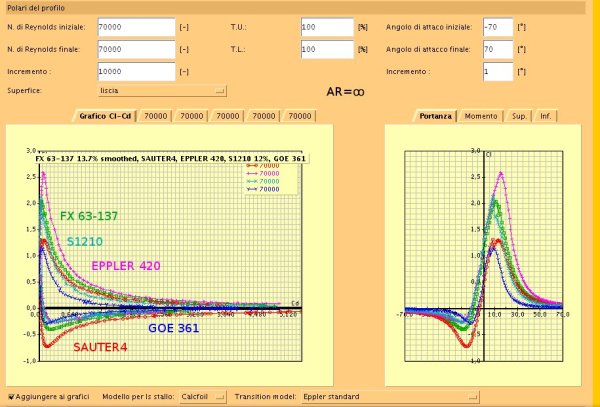This screenshot has width=600, height=407.
Task: Focus the 'Angolo di attacco iniziale' field
Action: coord(497,27)
